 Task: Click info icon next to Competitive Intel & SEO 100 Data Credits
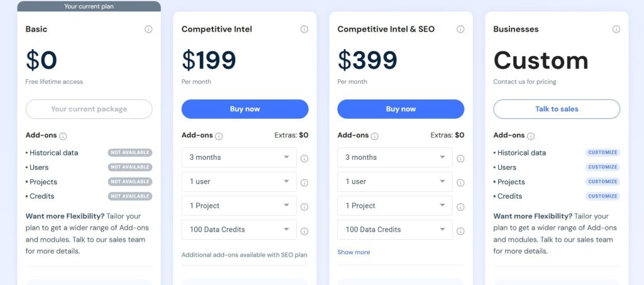[460, 231]
